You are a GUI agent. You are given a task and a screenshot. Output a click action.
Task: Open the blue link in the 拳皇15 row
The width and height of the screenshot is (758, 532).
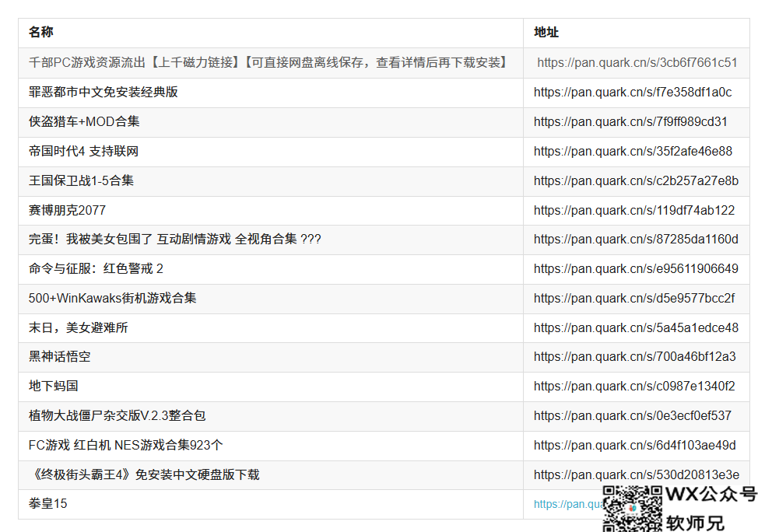(x=568, y=505)
